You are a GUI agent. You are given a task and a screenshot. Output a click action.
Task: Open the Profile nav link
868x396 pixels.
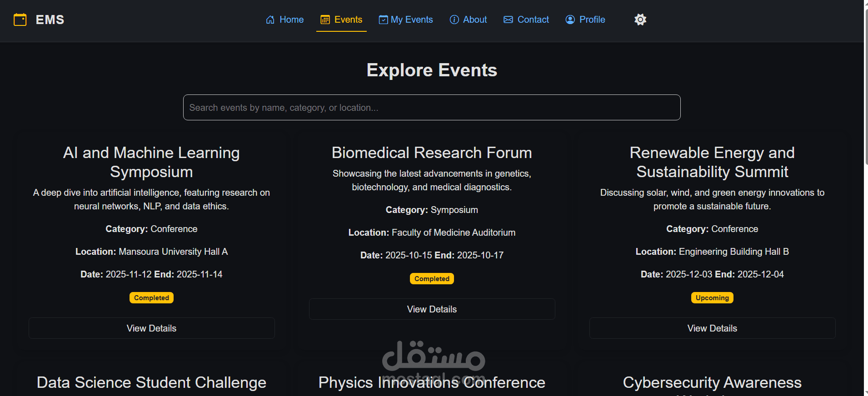coord(585,20)
